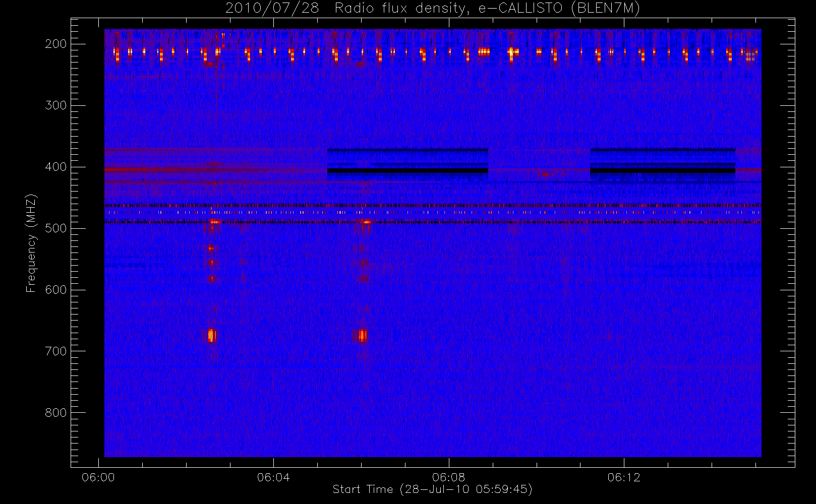Image resolution: width=816 pixels, height=504 pixels.
Task: Click the 500 frequency tick label
Action: 56,228
